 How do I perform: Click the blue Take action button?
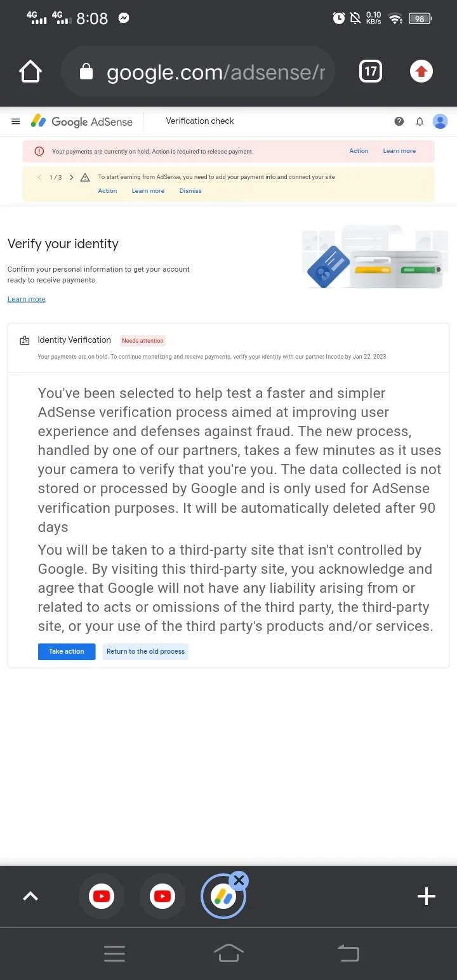67,651
